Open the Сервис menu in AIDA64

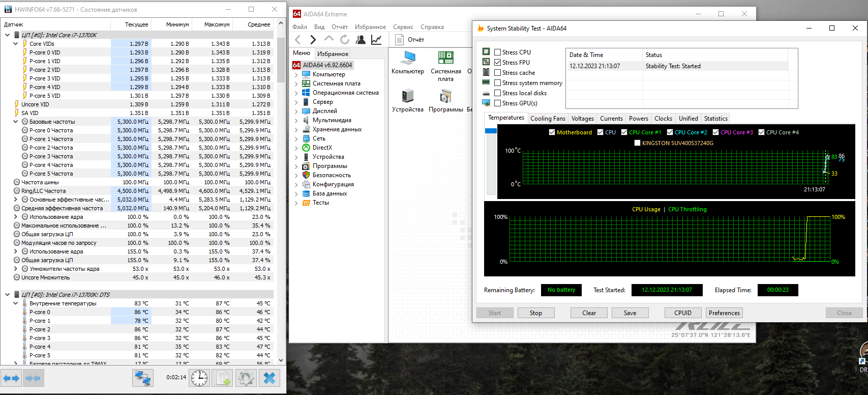click(403, 27)
